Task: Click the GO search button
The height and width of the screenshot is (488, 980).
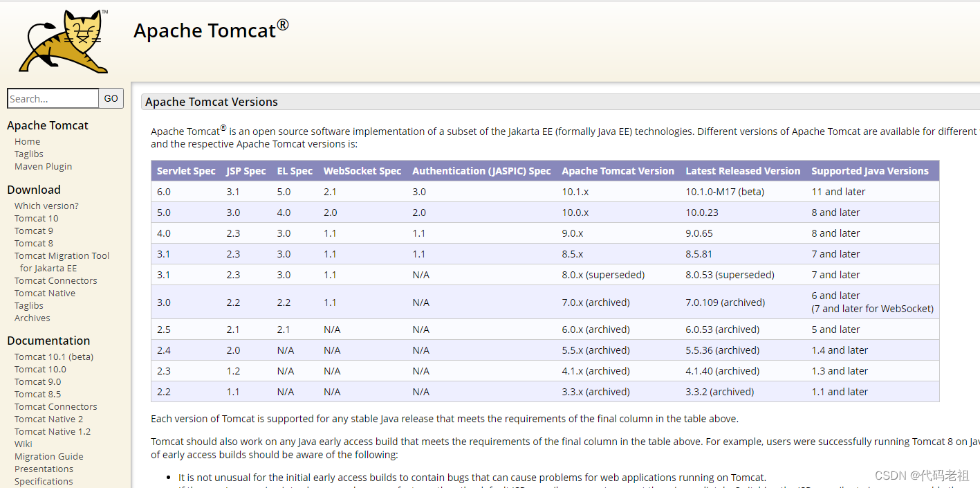Action: click(x=111, y=98)
